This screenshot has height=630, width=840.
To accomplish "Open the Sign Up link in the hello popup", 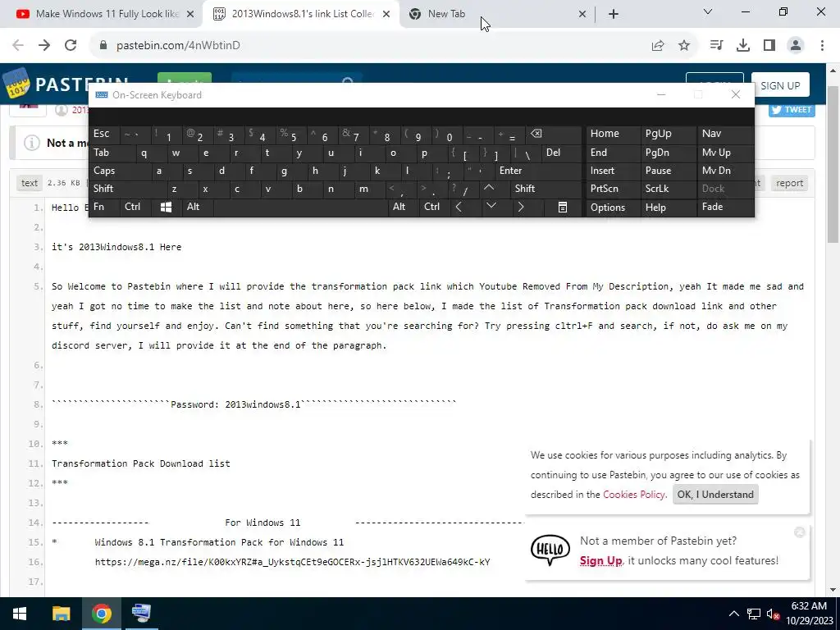I will click(600, 561).
